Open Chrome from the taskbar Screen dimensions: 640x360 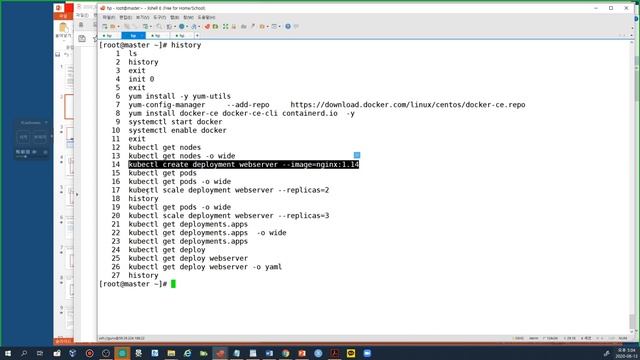click(x=286, y=353)
